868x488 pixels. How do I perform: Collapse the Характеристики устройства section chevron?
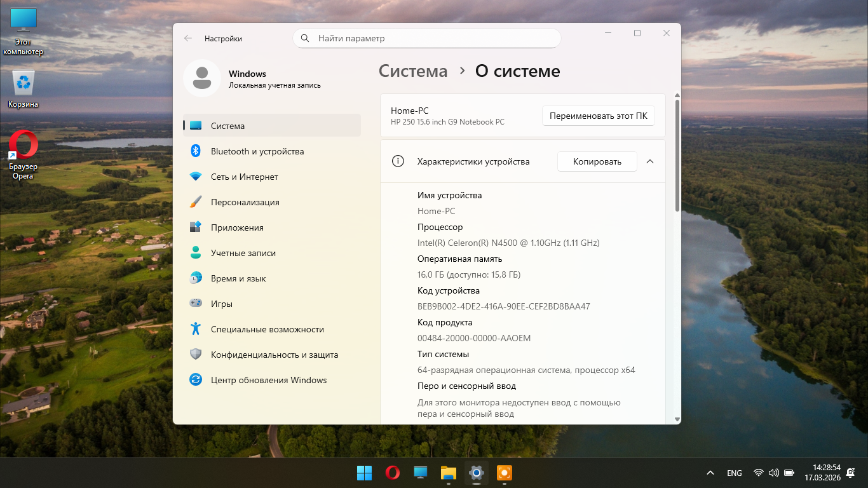(x=650, y=161)
